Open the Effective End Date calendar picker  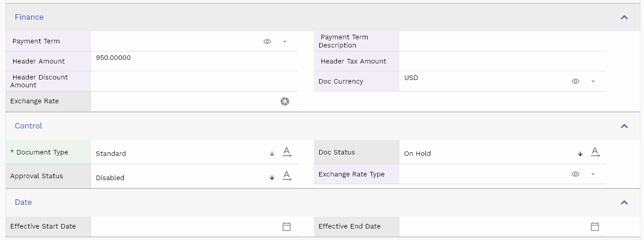(x=595, y=226)
